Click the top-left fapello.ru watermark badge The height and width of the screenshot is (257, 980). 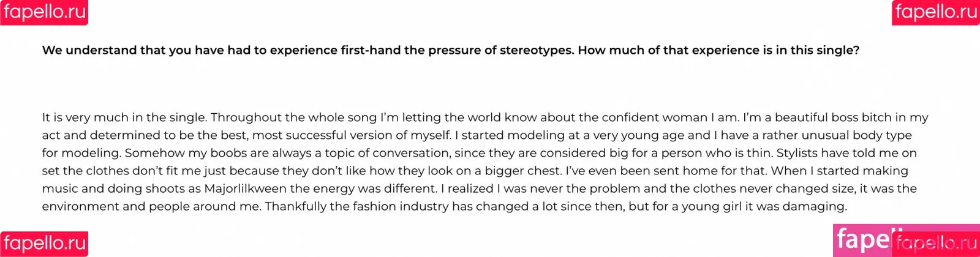coord(44,12)
